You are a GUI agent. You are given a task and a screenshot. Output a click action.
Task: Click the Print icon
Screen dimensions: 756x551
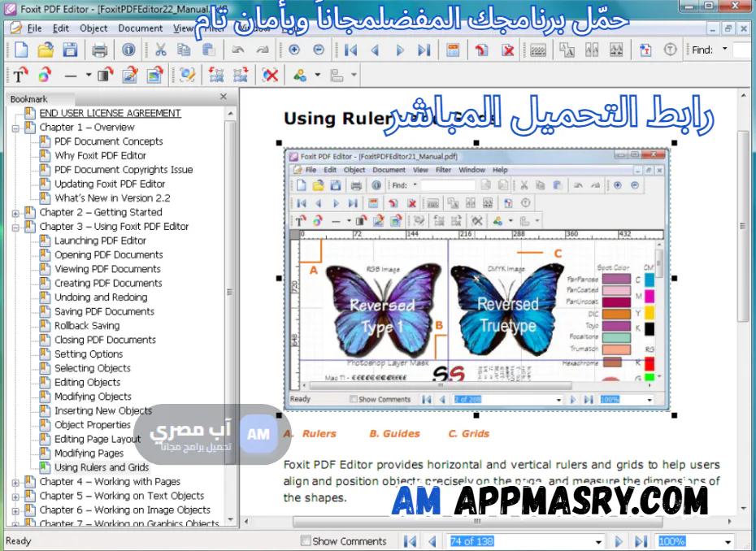[x=100, y=50]
